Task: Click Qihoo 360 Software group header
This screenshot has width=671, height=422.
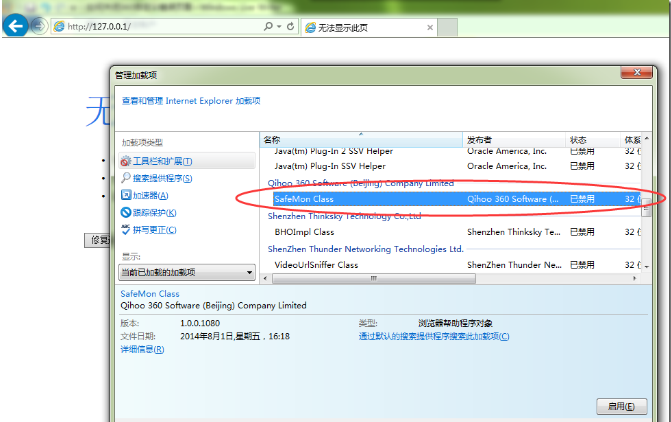Action: 361,183
